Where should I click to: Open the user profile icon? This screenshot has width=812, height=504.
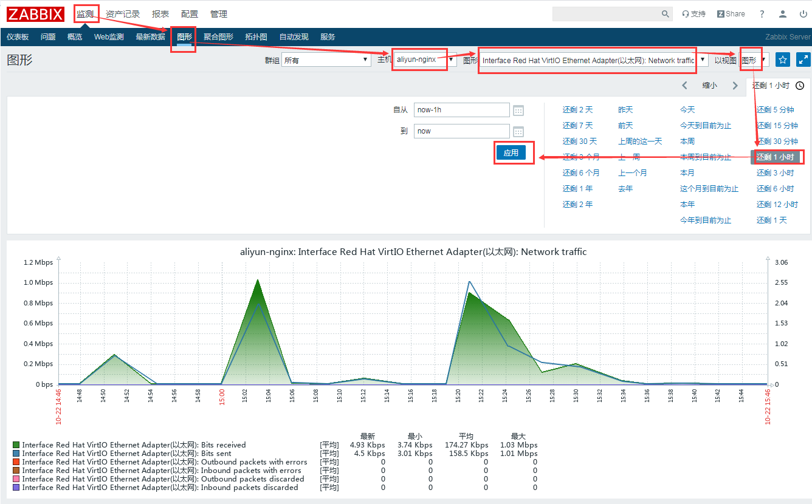(x=783, y=14)
